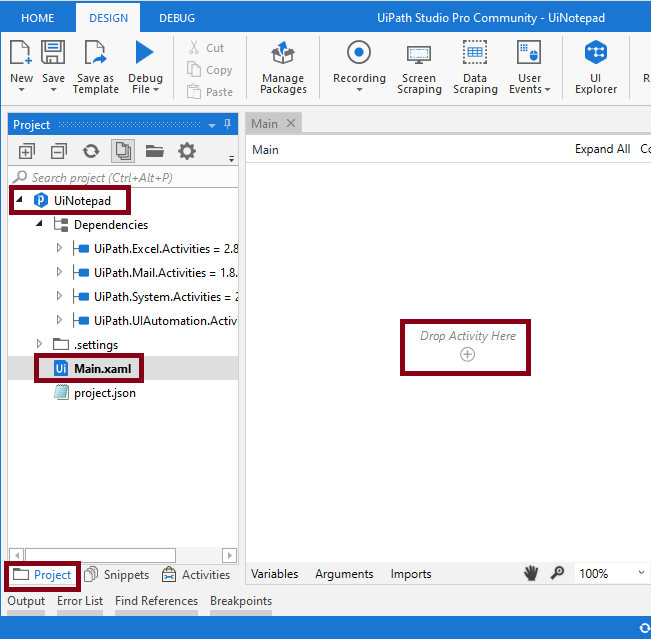Image resolution: width=651 pixels, height=640 pixels.
Task: Select UiPath.Excel.Activities package row
Action: (166, 249)
